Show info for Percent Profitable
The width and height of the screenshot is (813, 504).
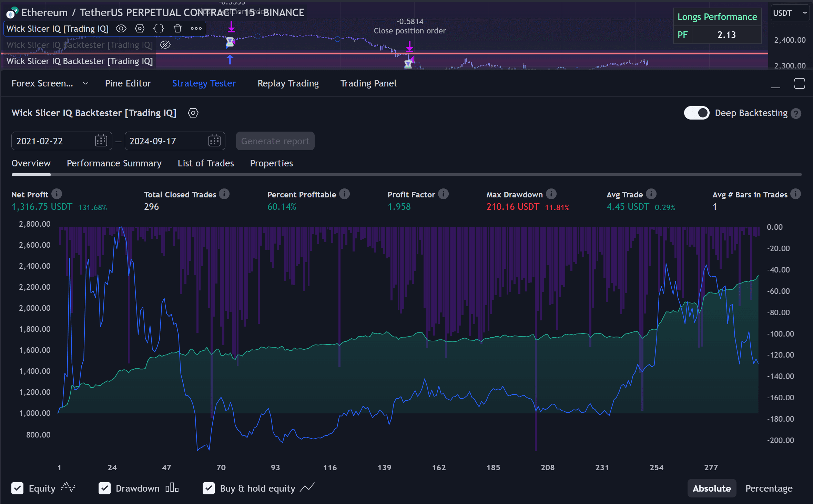344,194
